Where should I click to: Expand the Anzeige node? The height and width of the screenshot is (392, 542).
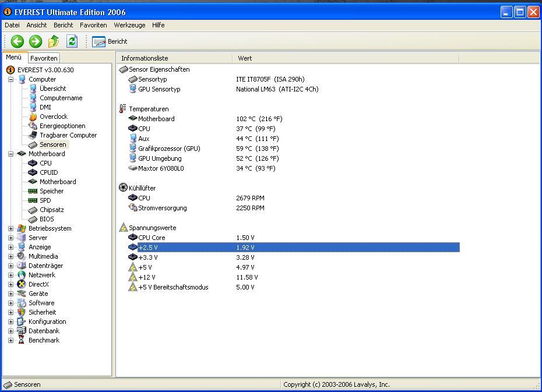coord(10,248)
